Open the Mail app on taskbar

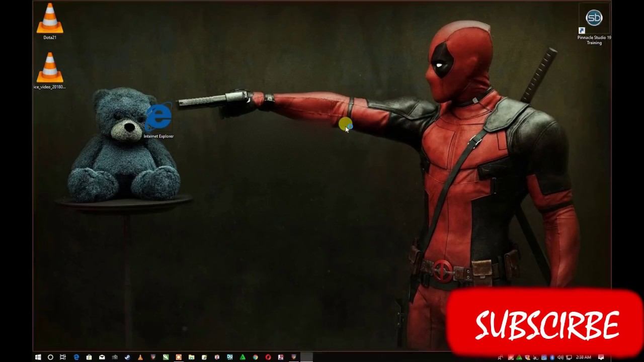click(102, 357)
